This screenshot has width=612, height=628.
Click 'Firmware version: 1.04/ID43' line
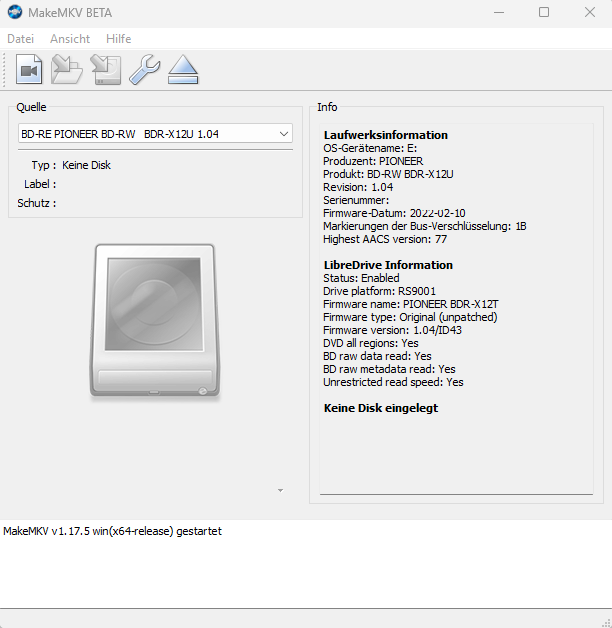(392, 330)
